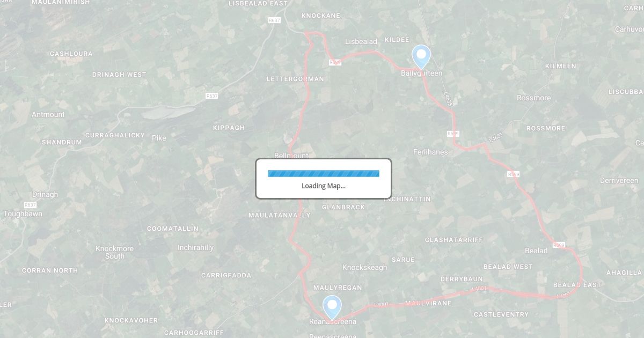Image resolution: width=644 pixels, height=338 pixels.
Task: Click the map marker pin at Ballygurteen
Action: coord(421,57)
